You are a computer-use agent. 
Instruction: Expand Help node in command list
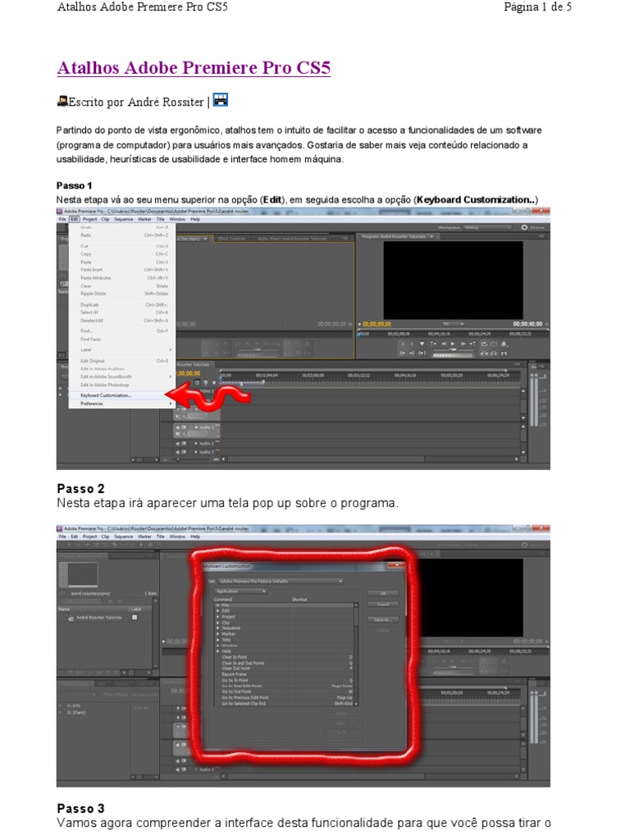point(217,651)
